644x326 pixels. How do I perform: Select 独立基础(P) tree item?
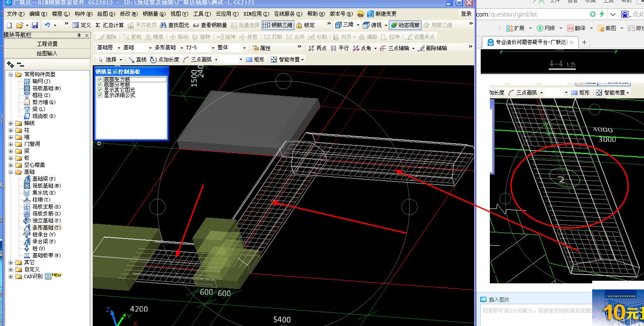(43, 221)
